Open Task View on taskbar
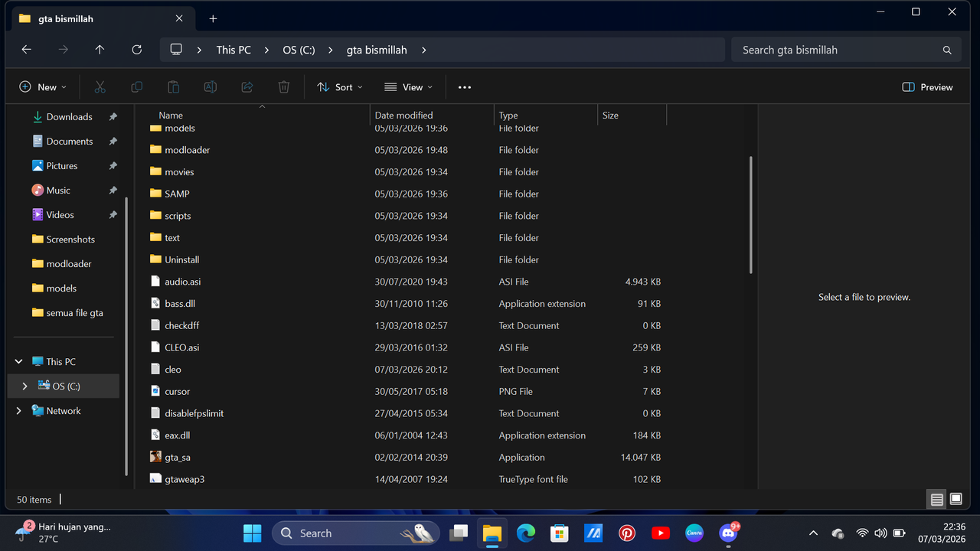 [459, 533]
